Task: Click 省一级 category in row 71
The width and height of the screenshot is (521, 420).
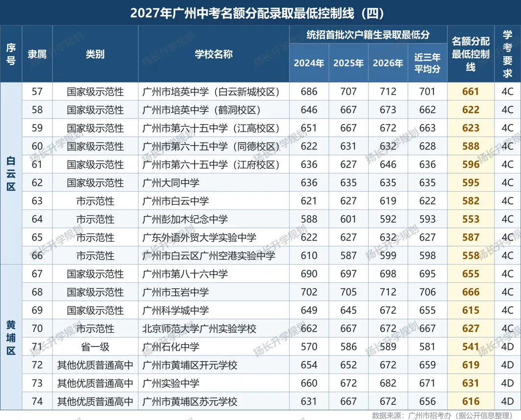Action: click(x=95, y=347)
